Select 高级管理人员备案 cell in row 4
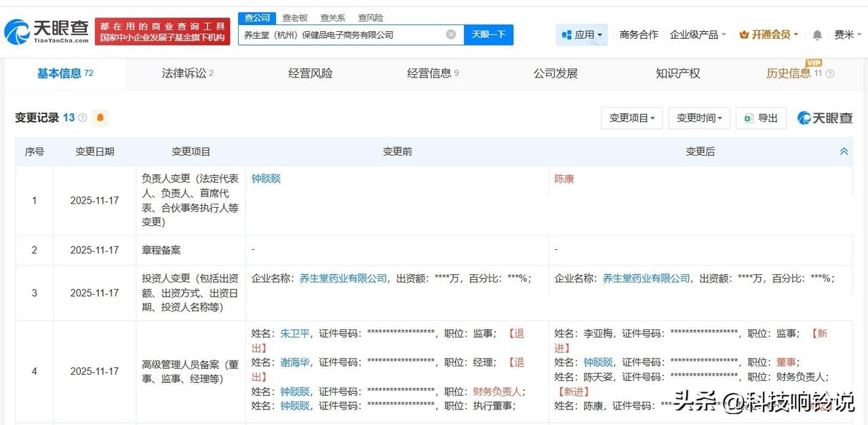Screen dimensions: 868x425 [191, 371]
